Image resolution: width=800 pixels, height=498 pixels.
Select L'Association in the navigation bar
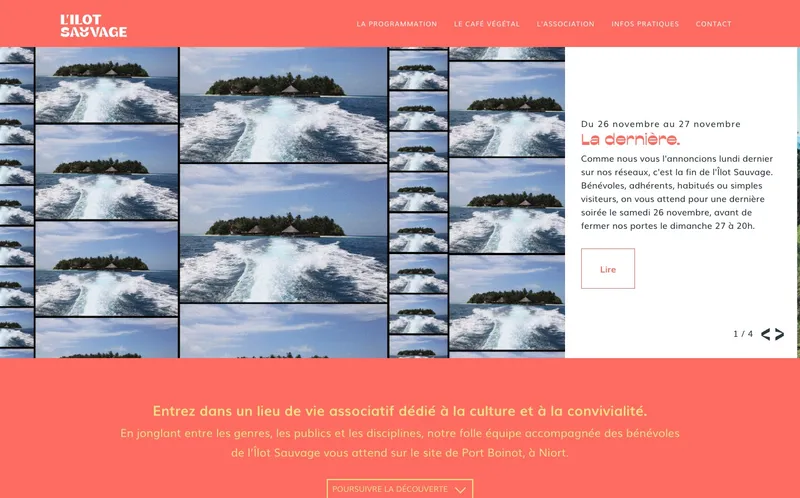point(565,24)
